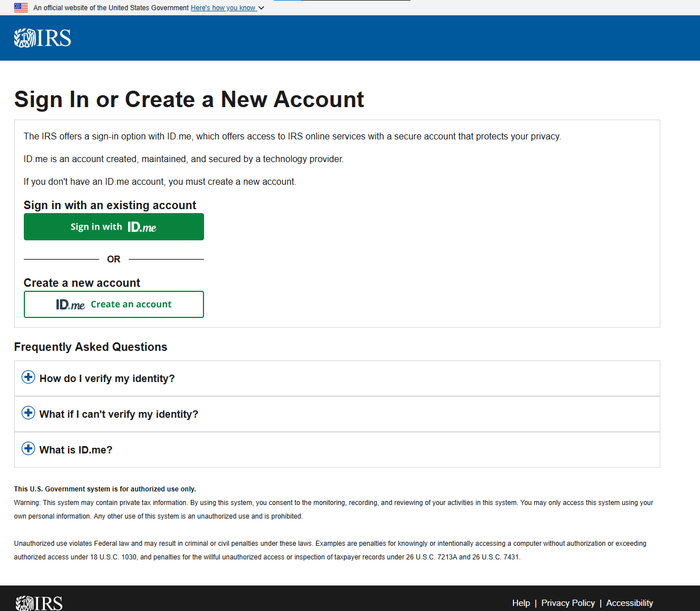700x611 pixels.
Task: Click the US flag icon in the banner
Action: [21, 8]
